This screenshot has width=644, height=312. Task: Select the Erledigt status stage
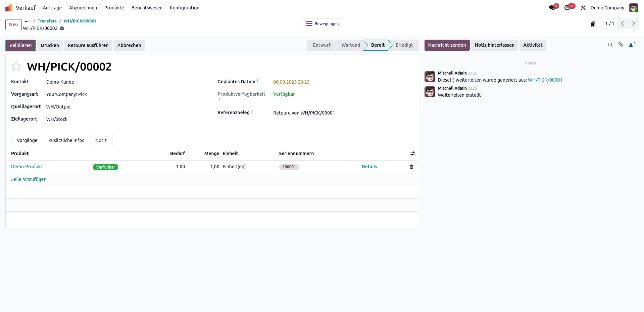coord(404,45)
